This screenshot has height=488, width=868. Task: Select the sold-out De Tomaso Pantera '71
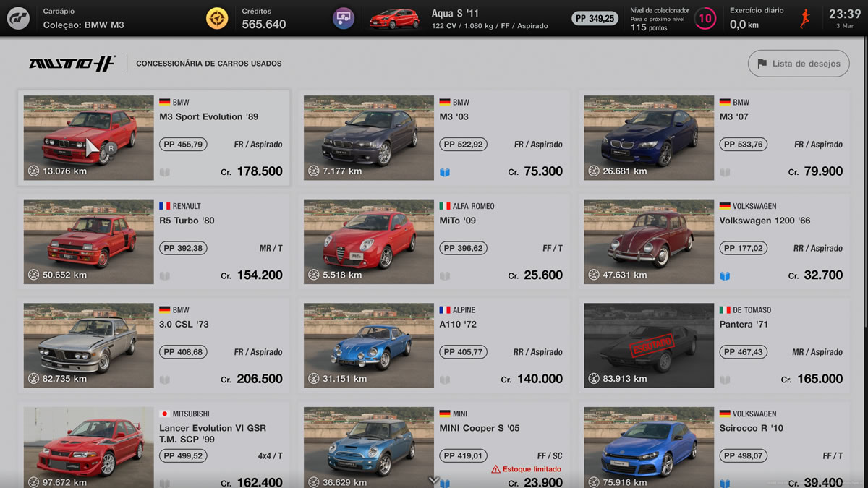pos(715,346)
